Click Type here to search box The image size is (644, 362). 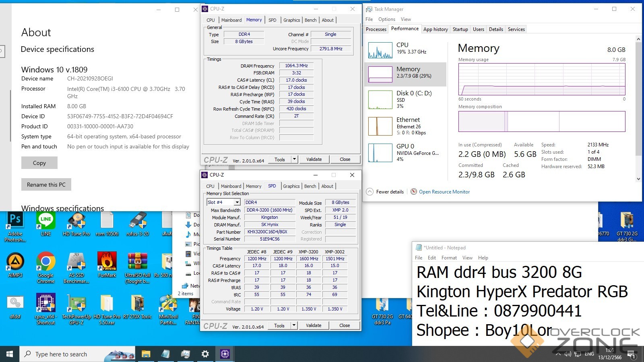click(64, 354)
